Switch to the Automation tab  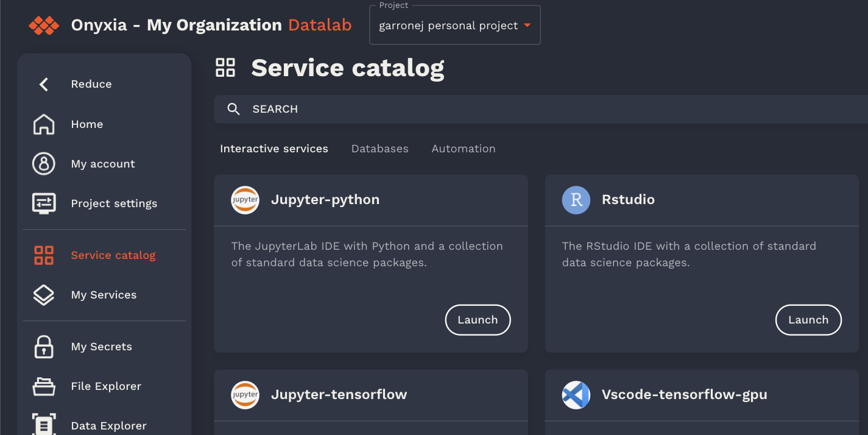coord(464,149)
